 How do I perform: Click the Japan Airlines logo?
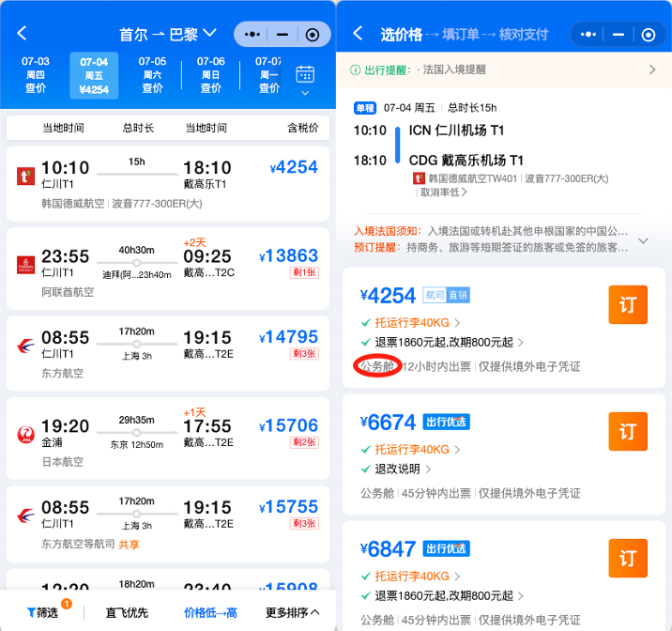(x=25, y=434)
